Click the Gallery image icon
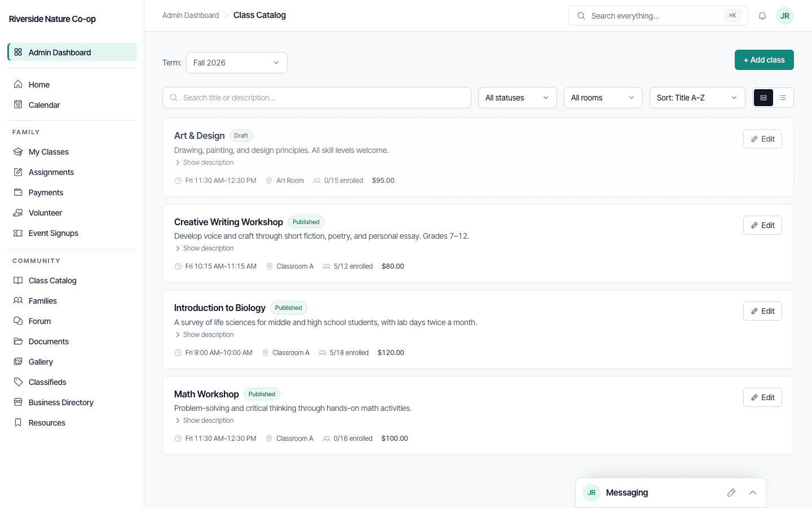The image size is (812, 508). [18, 362]
